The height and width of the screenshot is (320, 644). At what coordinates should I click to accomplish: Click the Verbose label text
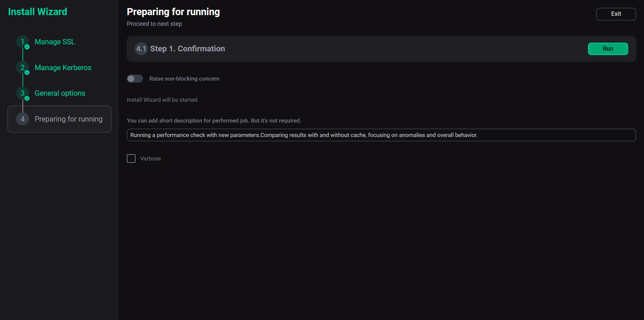tap(150, 158)
